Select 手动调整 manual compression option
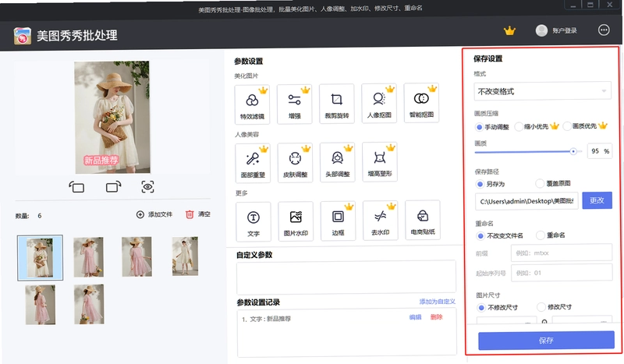Screen dimensions: 624x364 [x=492, y=127]
